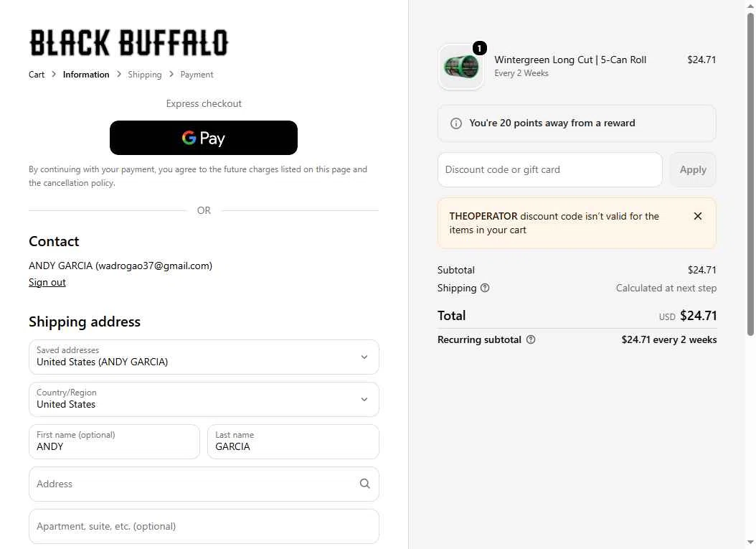Click the Google Pay G logo
The width and height of the screenshot is (756, 549).
(x=189, y=138)
